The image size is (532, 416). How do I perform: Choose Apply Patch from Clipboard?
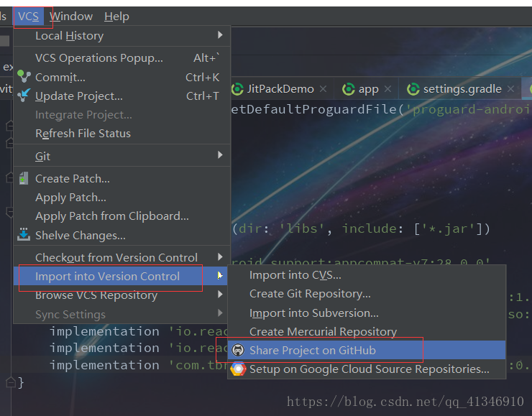click(121, 216)
